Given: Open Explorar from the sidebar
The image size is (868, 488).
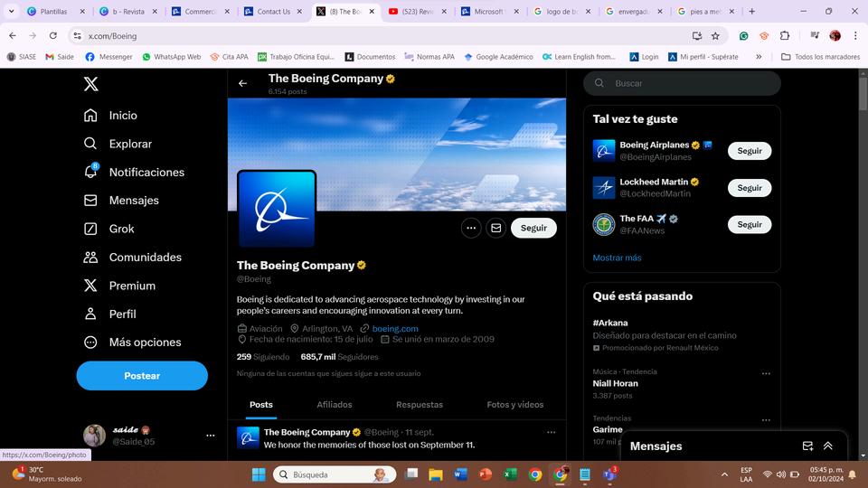Looking at the screenshot, I should tap(118, 144).
